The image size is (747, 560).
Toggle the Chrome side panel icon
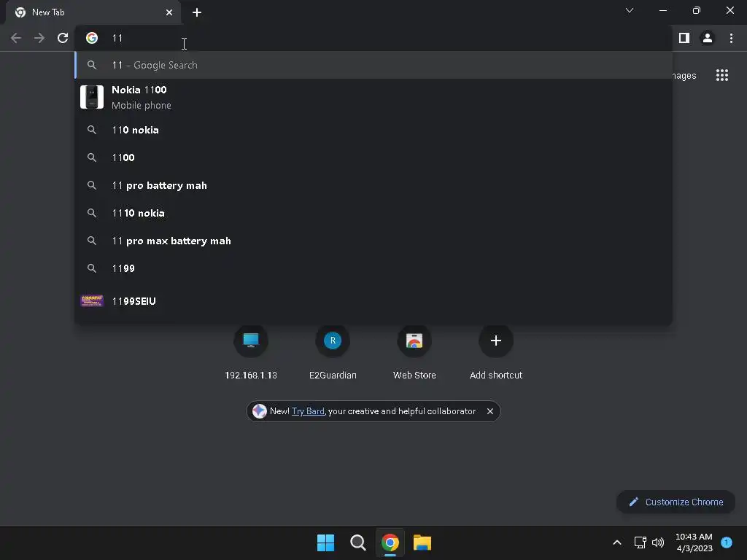click(x=684, y=38)
